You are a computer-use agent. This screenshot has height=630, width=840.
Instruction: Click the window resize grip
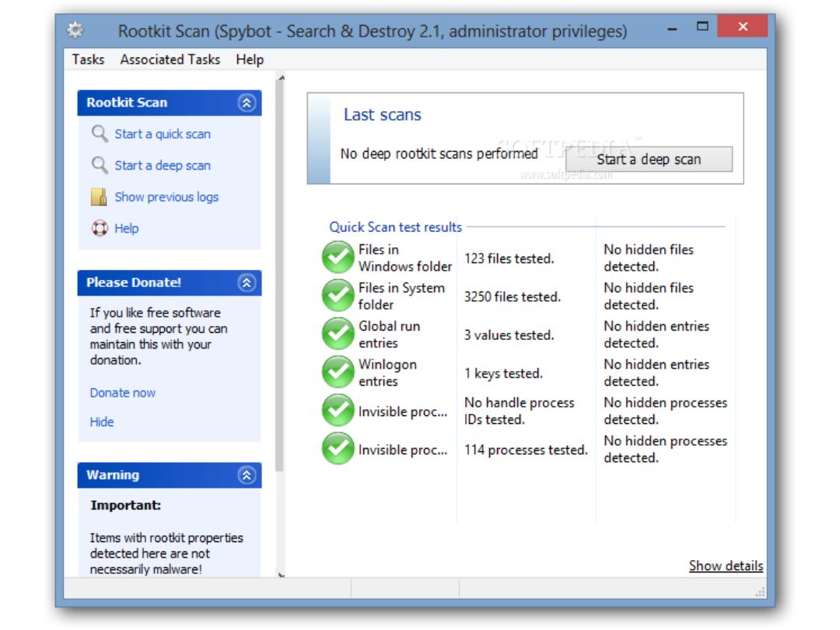click(x=761, y=591)
